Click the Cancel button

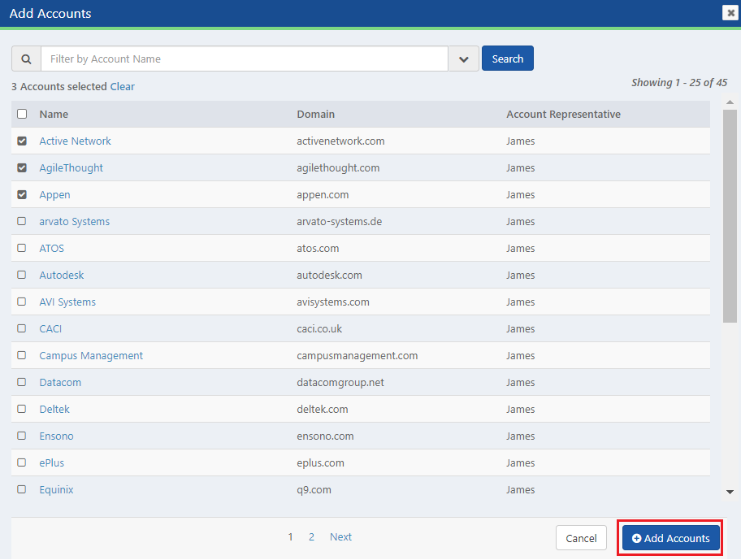581,538
